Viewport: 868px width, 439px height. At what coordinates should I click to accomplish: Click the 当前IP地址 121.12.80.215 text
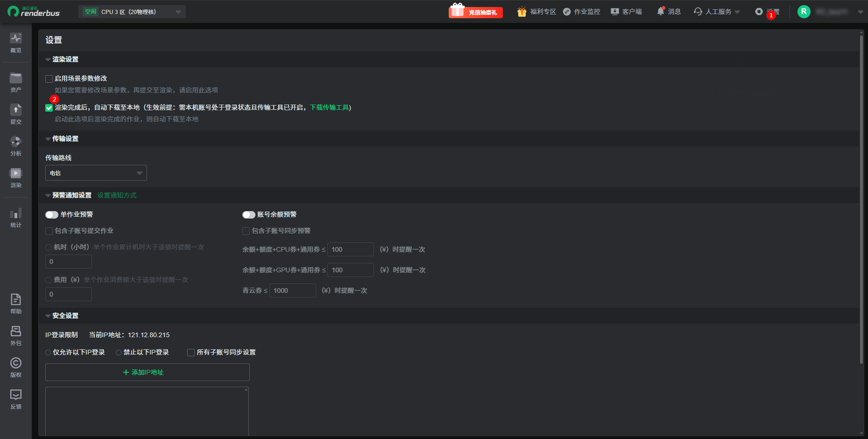(129, 335)
